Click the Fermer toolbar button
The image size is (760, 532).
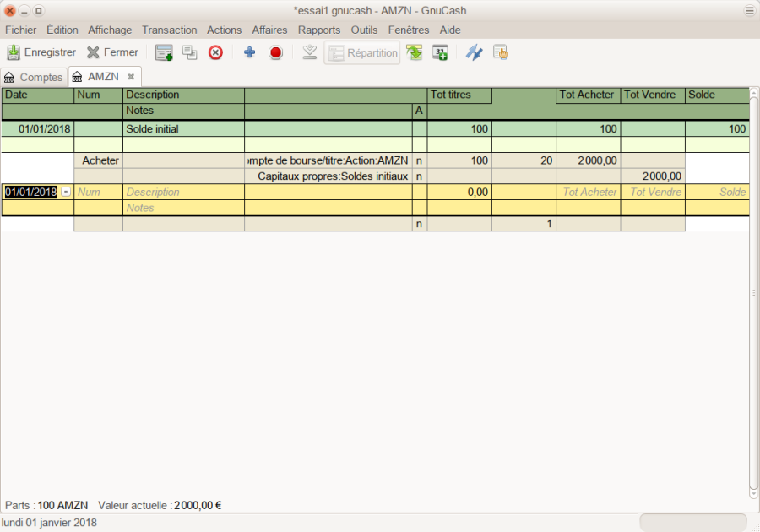click(112, 52)
